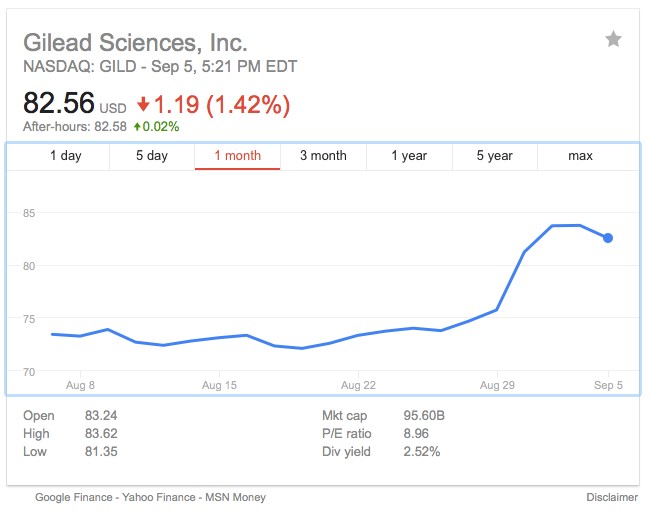The width and height of the screenshot is (652, 517).
Task: Select the max range tab
Action: point(580,156)
